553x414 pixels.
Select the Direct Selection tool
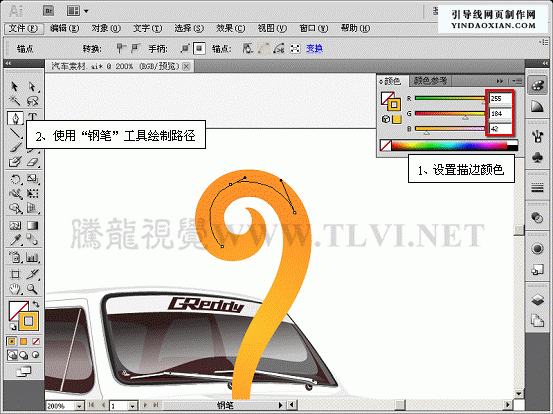click(32, 86)
